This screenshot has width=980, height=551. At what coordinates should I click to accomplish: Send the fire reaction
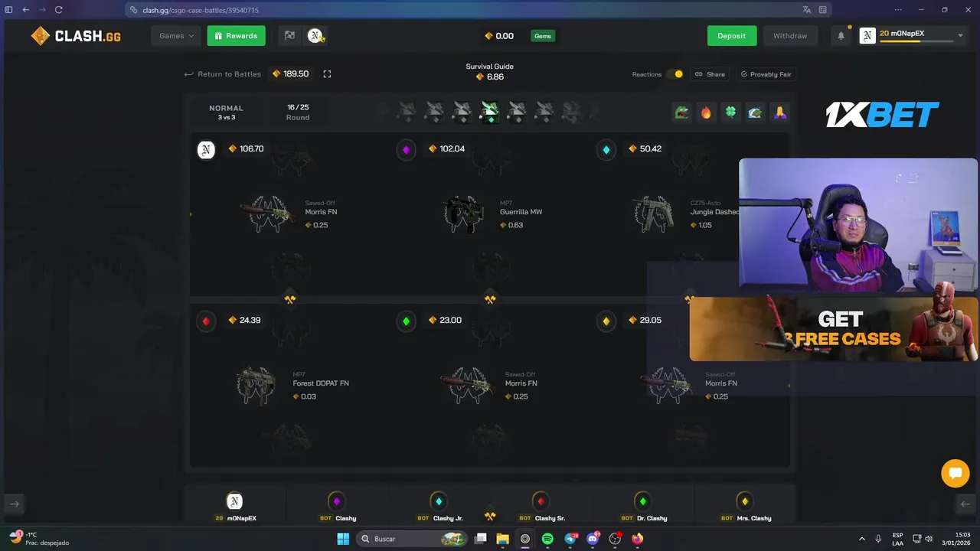(706, 112)
